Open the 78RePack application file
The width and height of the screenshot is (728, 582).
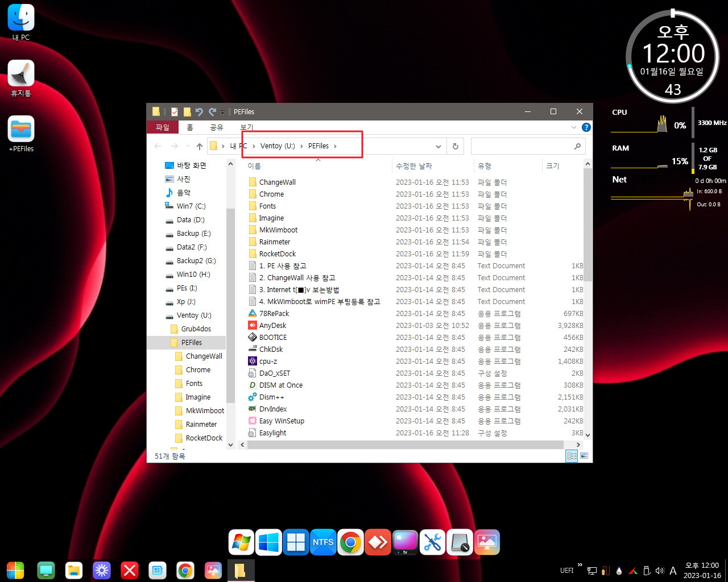pyautogui.click(x=274, y=313)
